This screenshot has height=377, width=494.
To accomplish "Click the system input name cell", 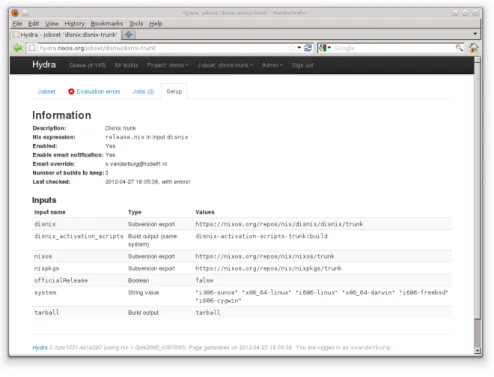I will 45,292.
